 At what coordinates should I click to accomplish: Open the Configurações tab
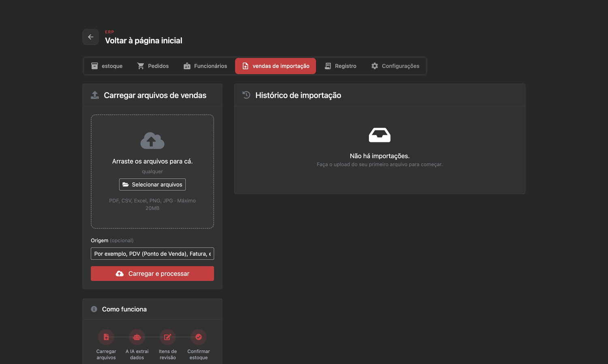pos(395,66)
